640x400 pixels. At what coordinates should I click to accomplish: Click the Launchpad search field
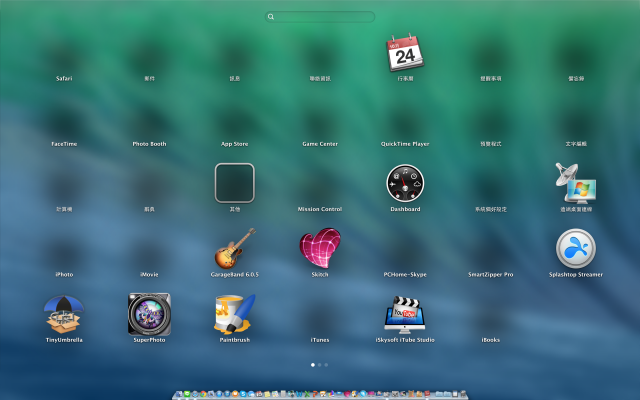320,17
